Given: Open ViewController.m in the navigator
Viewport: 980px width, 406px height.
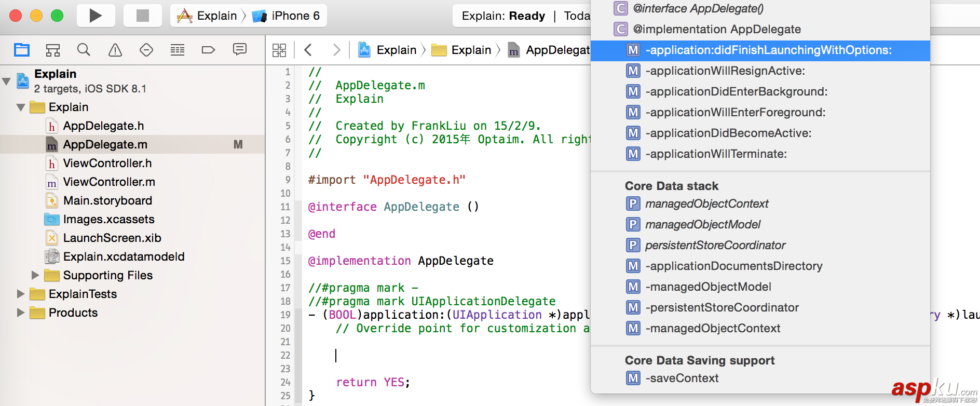Looking at the screenshot, I should coord(109,182).
